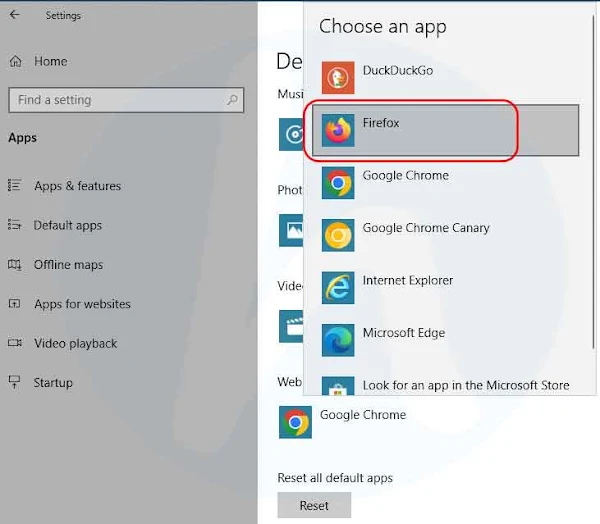Image resolution: width=600 pixels, height=524 pixels.
Task: Select the Video playback camera icon
Action: point(15,343)
